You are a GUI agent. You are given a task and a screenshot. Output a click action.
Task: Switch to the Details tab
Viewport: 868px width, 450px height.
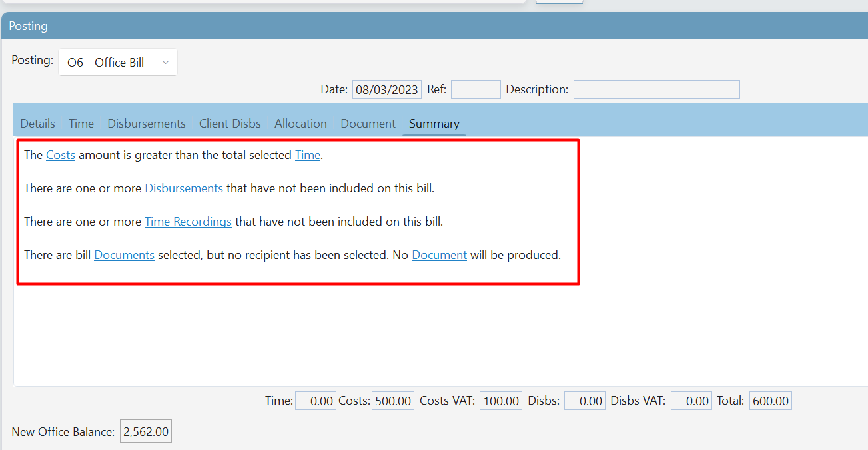point(38,124)
